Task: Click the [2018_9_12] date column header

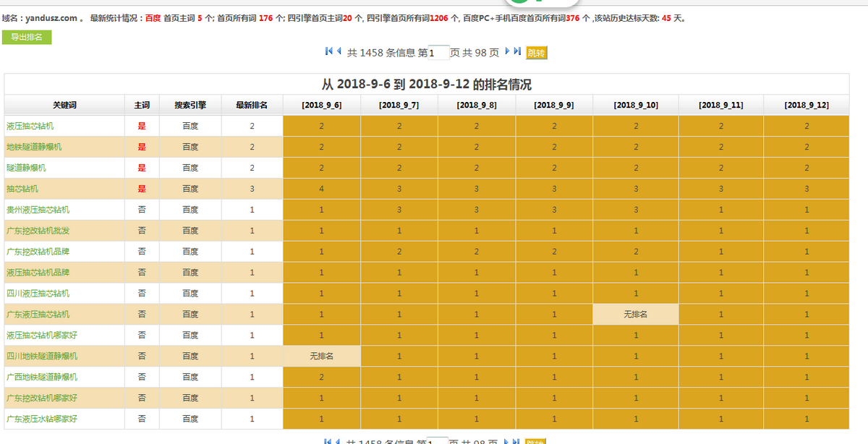Action: pos(807,106)
